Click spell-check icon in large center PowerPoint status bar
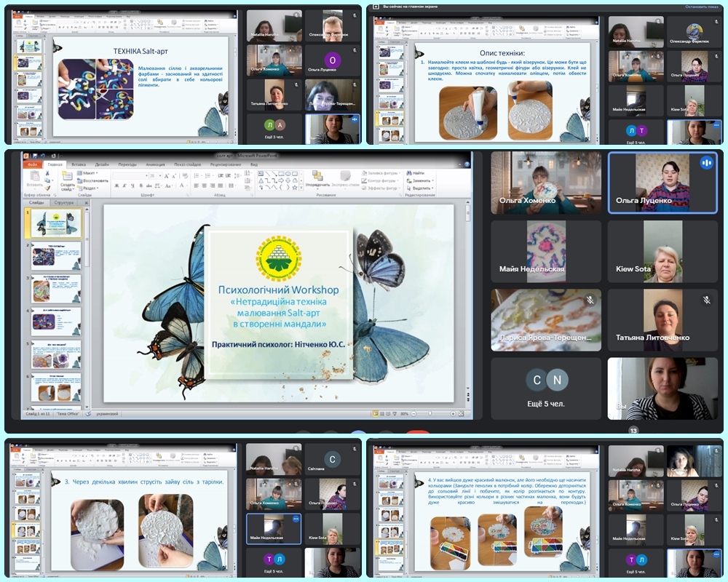The width and height of the screenshot is (728, 582). tap(88, 413)
